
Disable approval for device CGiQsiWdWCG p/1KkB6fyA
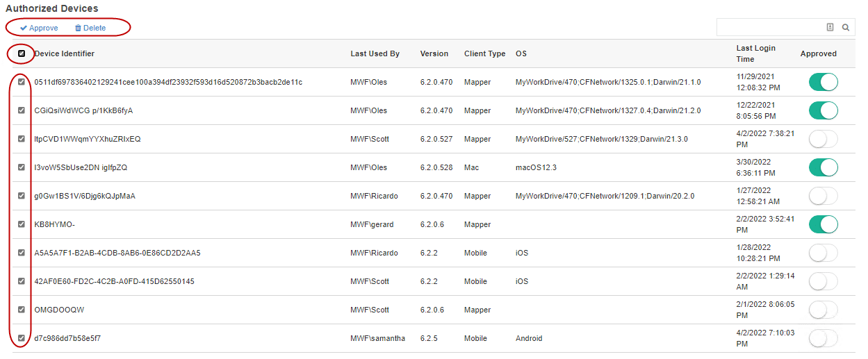coord(823,110)
